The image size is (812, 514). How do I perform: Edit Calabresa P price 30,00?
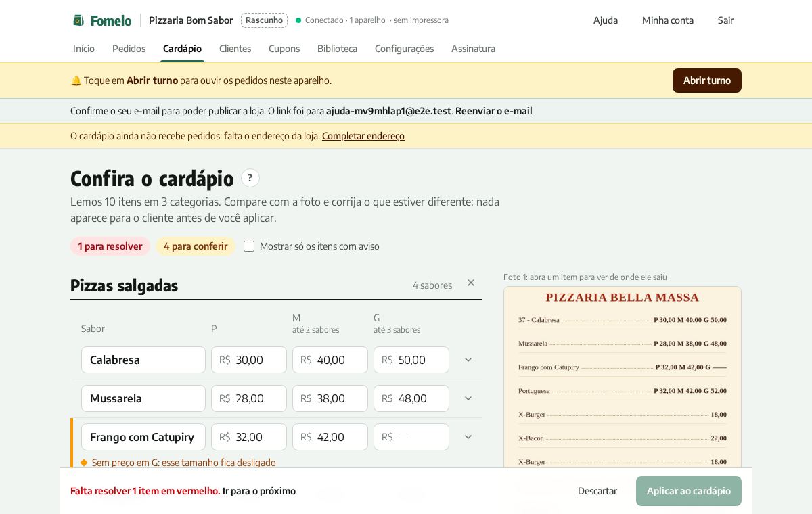point(249,360)
